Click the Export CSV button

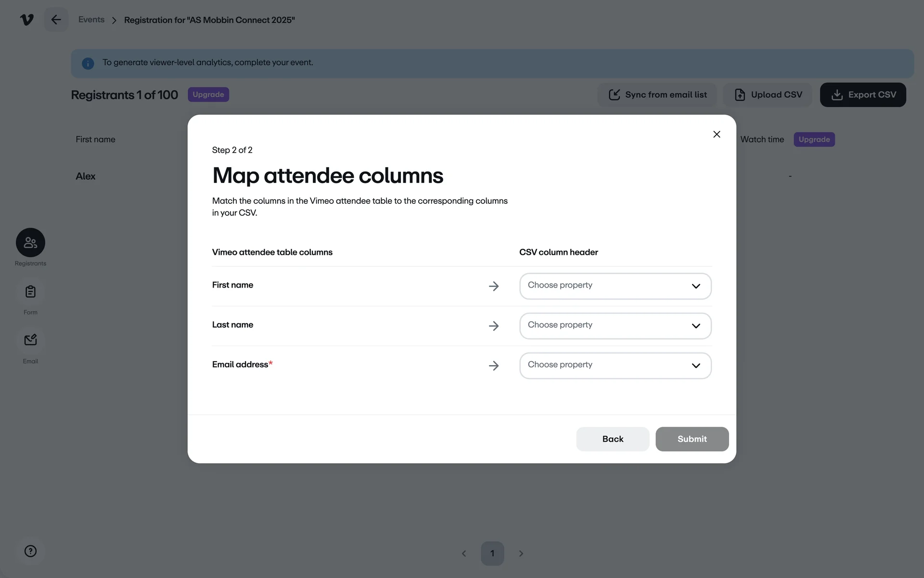pyautogui.click(x=863, y=95)
